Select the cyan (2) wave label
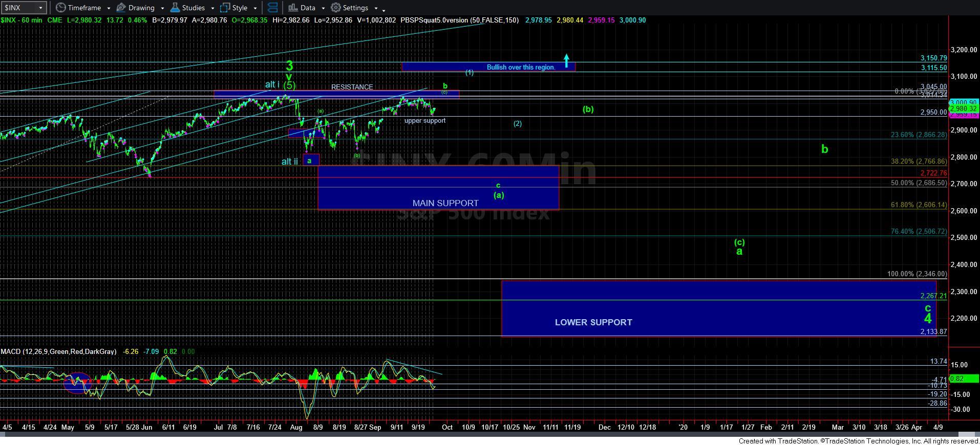The width and height of the screenshot is (980, 445). (x=518, y=123)
